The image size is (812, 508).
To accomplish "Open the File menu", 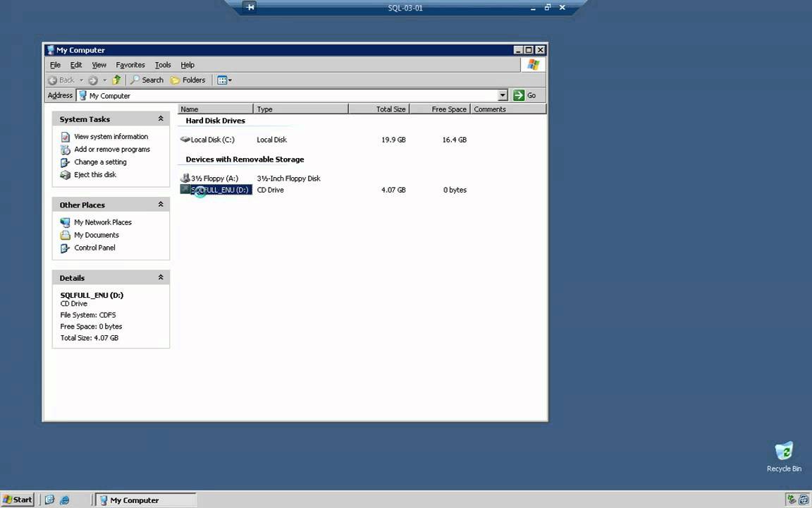I will 55,65.
